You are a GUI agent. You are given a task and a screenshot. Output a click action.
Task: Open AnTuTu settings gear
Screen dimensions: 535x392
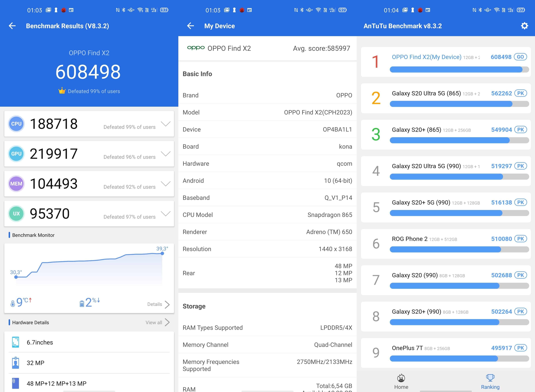(x=524, y=26)
